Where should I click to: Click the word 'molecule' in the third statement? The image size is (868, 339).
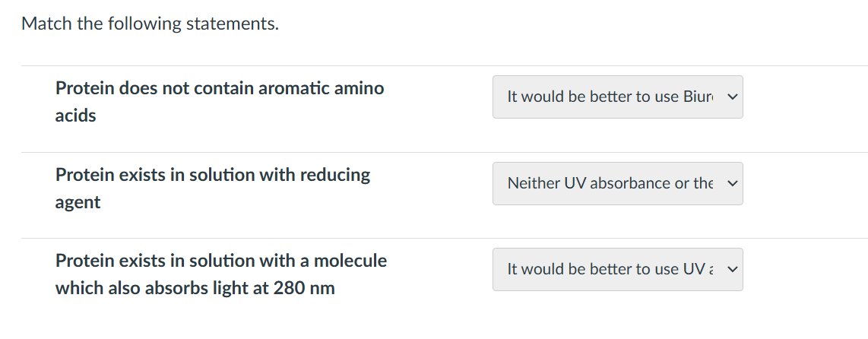point(350,261)
